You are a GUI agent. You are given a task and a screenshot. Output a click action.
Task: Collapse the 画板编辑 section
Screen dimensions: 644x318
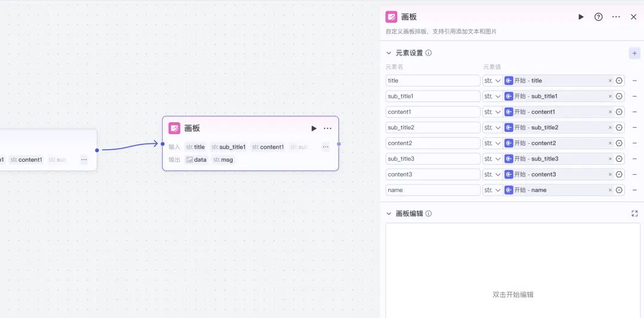pyautogui.click(x=389, y=214)
